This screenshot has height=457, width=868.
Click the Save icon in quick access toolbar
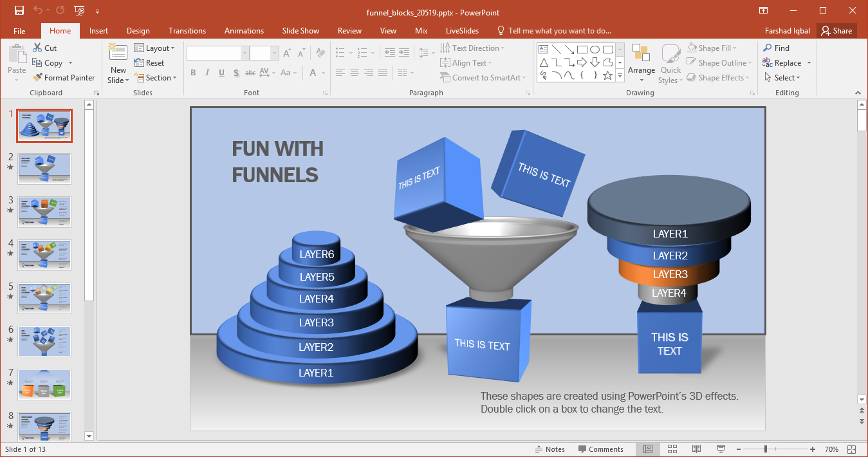19,11
